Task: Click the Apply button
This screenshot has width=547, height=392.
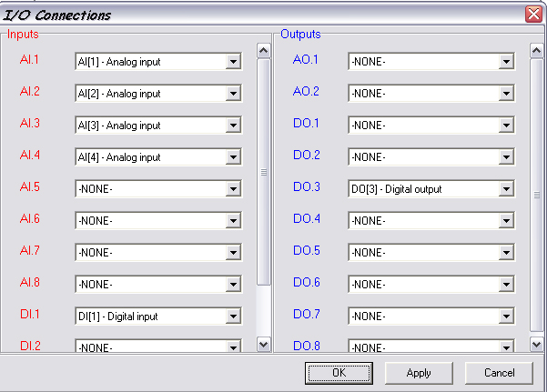Action: tap(419, 373)
